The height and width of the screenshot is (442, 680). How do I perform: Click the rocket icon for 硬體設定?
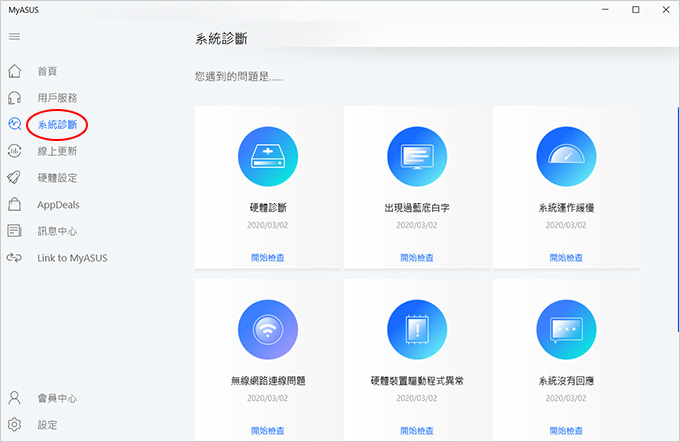(x=14, y=177)
